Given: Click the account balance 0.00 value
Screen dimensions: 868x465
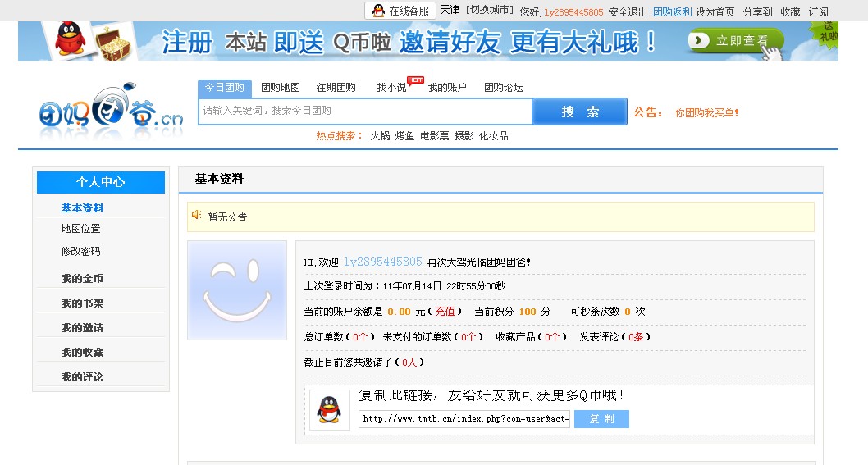Looking at the screenshot, I should (x=399, y=312).
